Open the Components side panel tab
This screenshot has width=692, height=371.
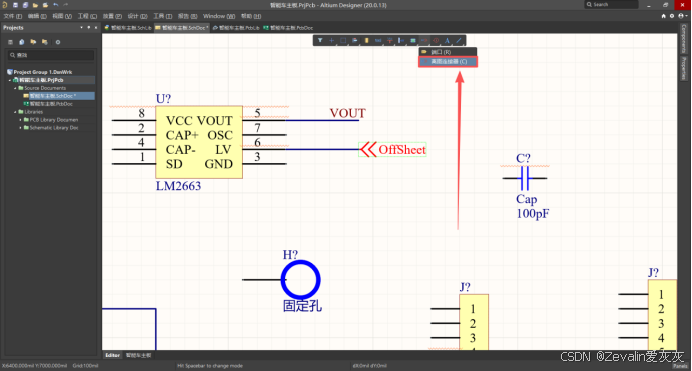[x=684, y=38]
